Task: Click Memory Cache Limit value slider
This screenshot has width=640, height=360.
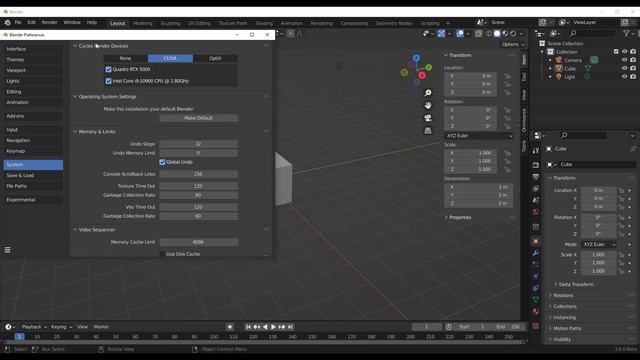Action: point(198,242)
